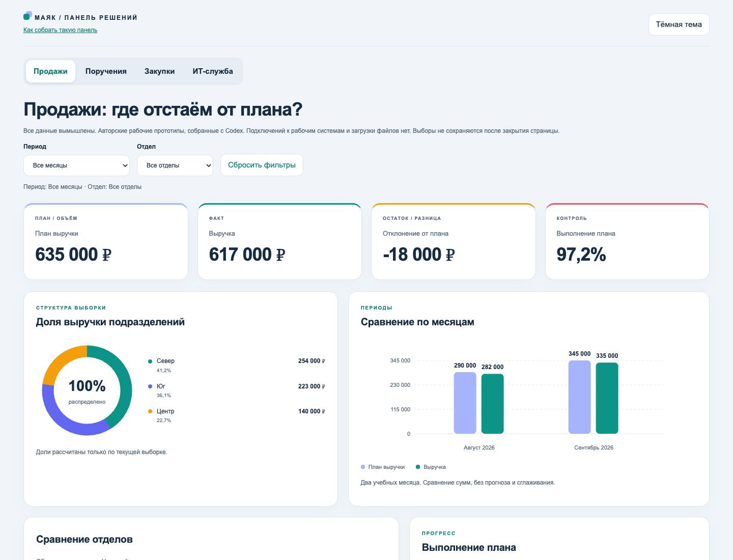
Task: Click the 140 000 ₽ Центр amount
Action: click(x=312, y=411)
